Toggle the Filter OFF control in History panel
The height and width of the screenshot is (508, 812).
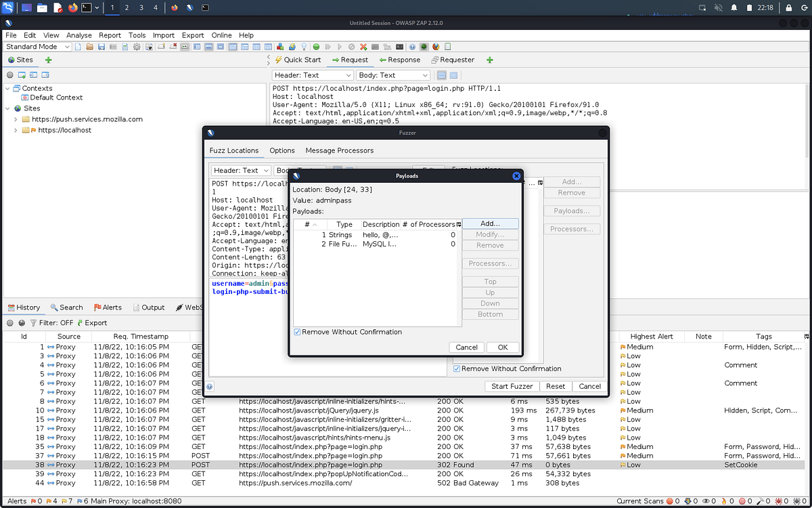click(54, 322)
